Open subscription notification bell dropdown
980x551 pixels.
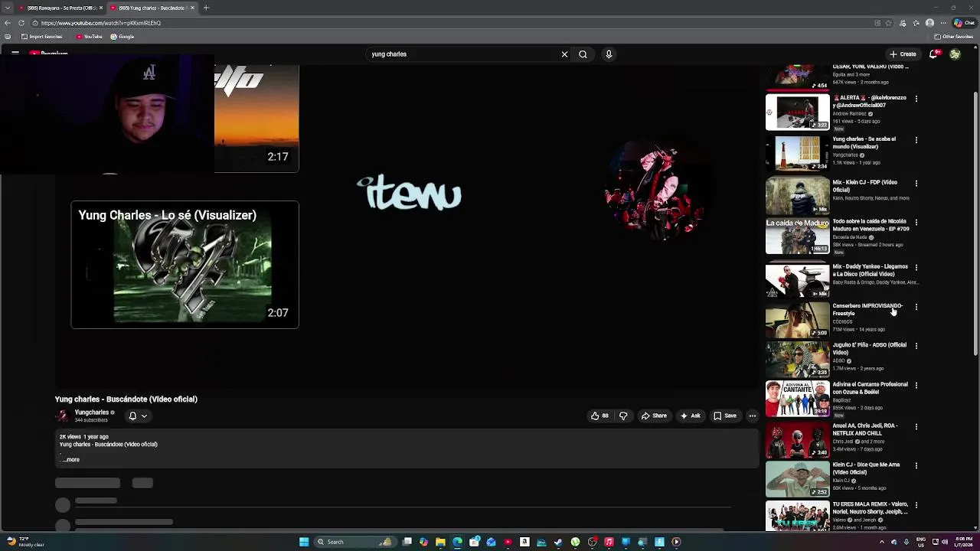tap(138, 416)
